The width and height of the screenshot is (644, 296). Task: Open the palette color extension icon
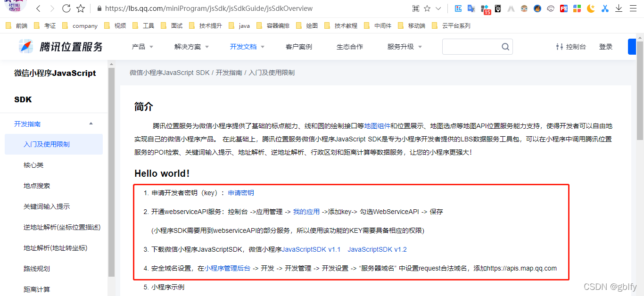coord(551,8)
